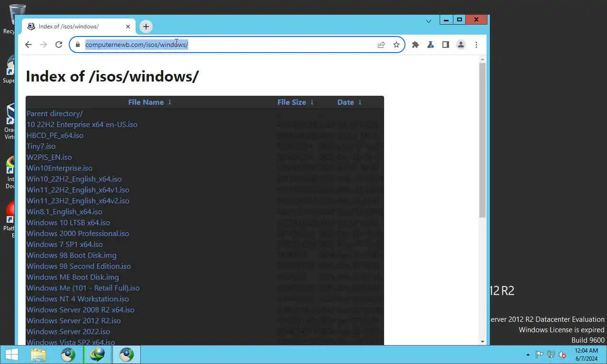
Task: Close the Index of /isos/windows/ tab
Action: [128, 27]
